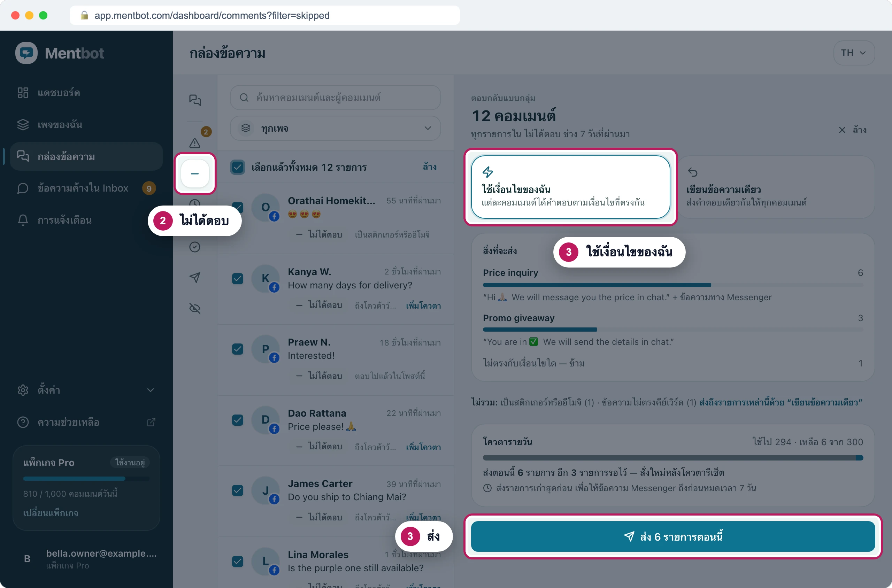Open the checkmark circle replied filter
Image resolution: width=892 pixels, height=588 pixels.
(195, 247)
